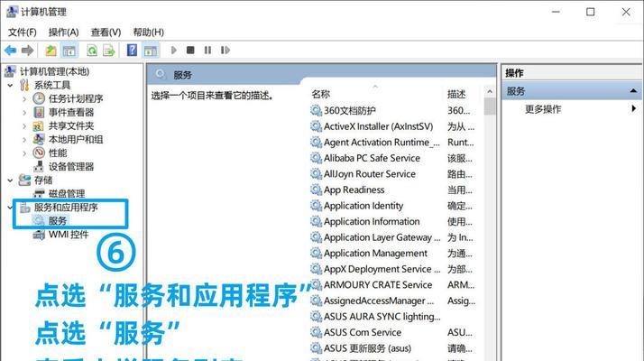Select 磁盘管理 in tree
This screenshot has width=644, height=361.
[x=67, y=194]
